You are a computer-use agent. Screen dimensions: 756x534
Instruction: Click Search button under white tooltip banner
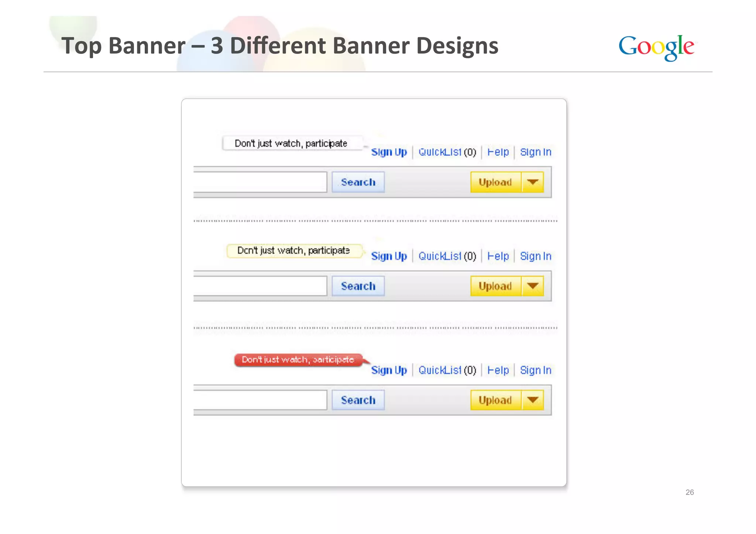[x=358, y=182]
